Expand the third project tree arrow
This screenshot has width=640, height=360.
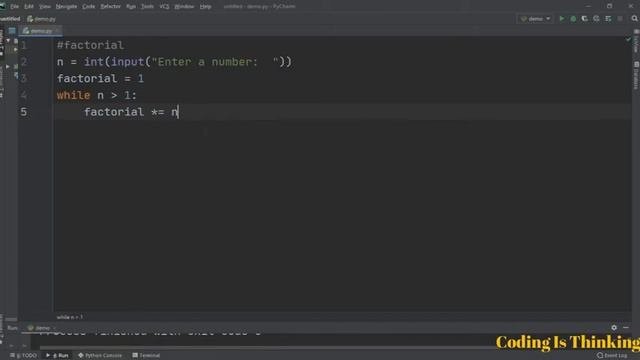click(x=8, y=67)
